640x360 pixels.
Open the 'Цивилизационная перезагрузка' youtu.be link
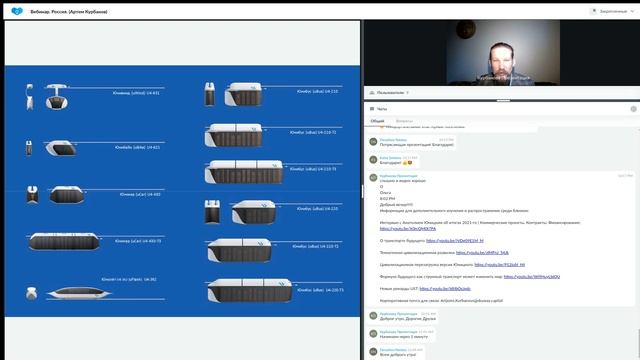pyautogui.click(x=500, y=264)
